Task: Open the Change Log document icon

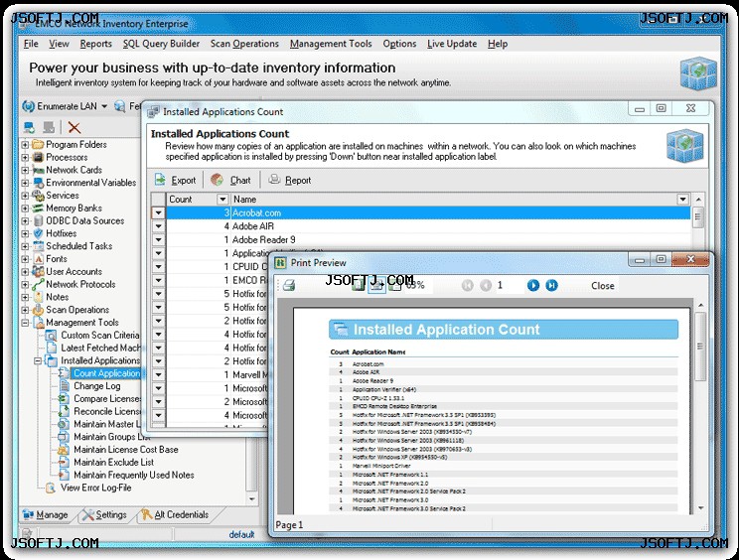Action: [65, 386]
